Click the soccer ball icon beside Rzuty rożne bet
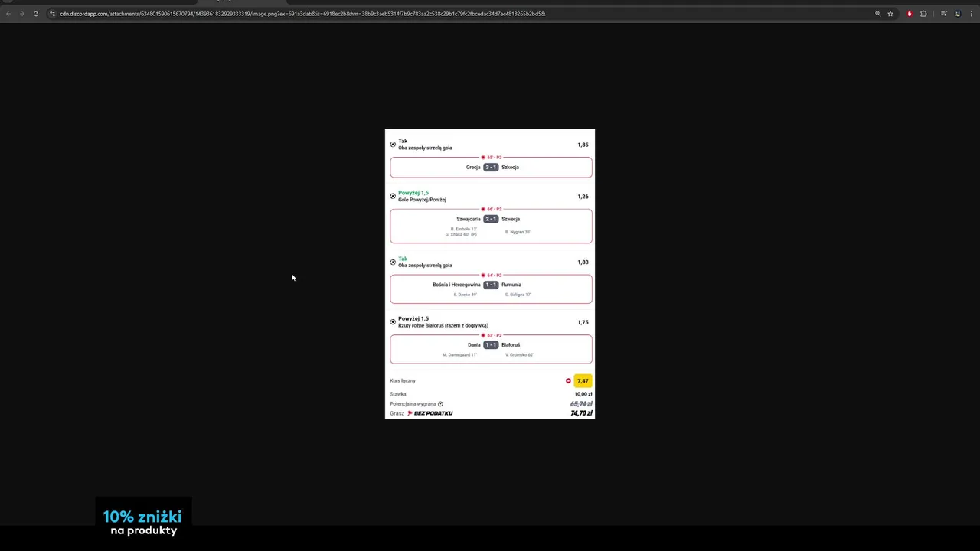 (x=393, y=321)
